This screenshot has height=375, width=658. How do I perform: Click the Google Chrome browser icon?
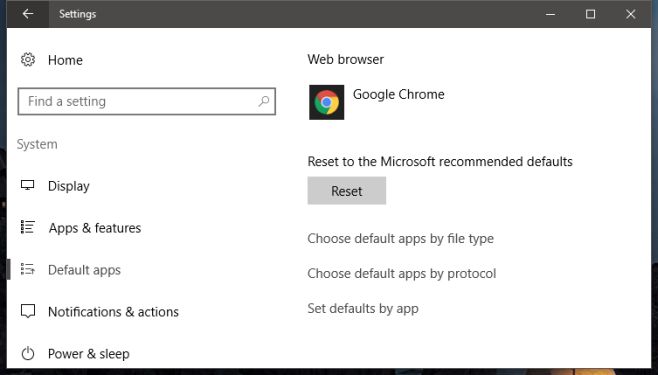click(x=326, y=102)
